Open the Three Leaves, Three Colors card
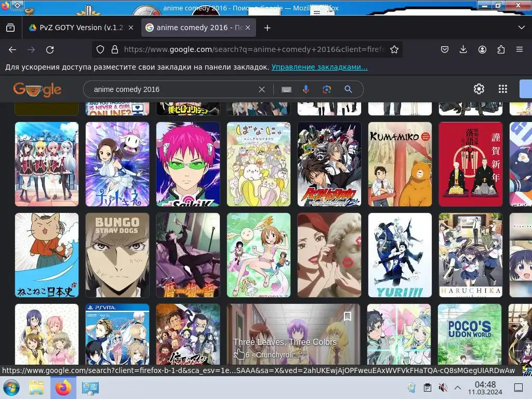Viewport: 532px width, 399px height. [x=294, y=334]
